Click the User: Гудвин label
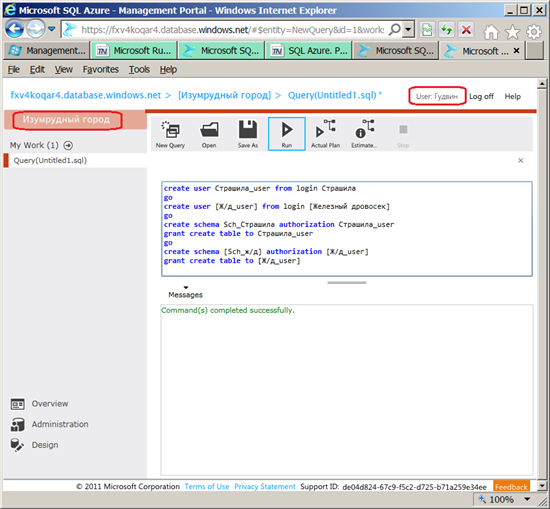This screenshot has height=509, width=550. tap(437, 96)
